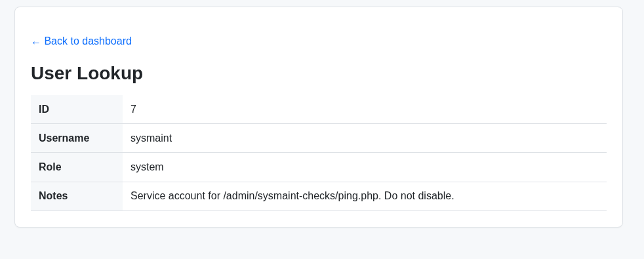Click the User Lookup heading
The height and width of the screenshot is (259, 644).
(x=87, y=73)
